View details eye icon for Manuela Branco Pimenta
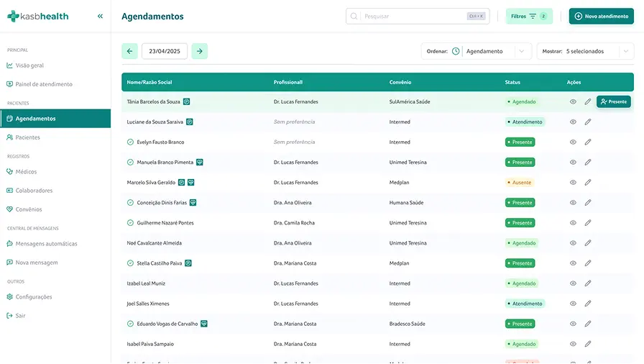 coord(573,163)
